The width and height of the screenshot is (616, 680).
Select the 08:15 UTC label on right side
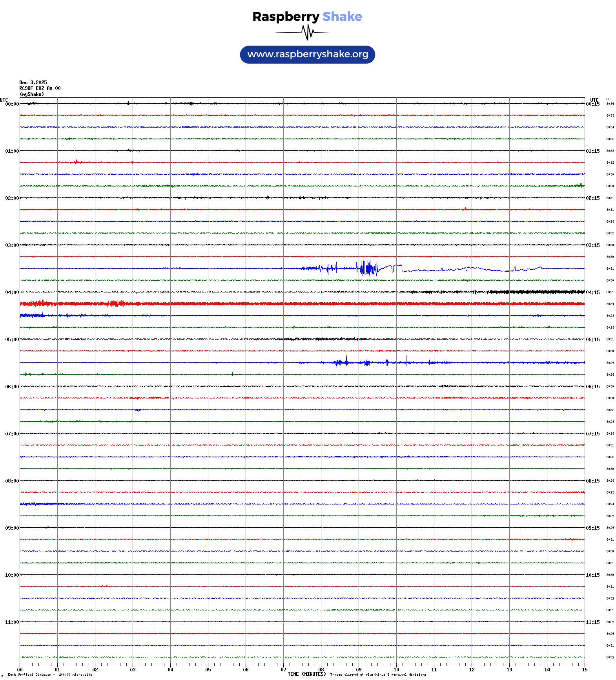(592, 481)
